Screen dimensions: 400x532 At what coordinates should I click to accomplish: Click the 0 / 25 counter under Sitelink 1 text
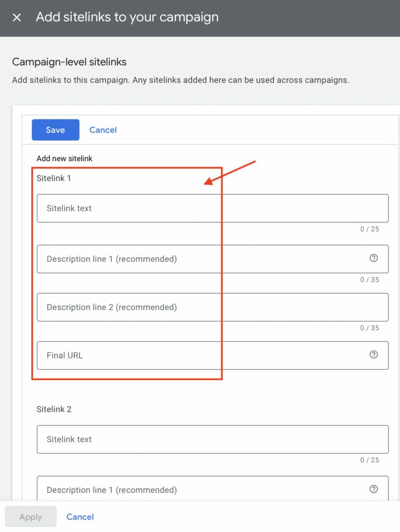[x=369, y=229]
